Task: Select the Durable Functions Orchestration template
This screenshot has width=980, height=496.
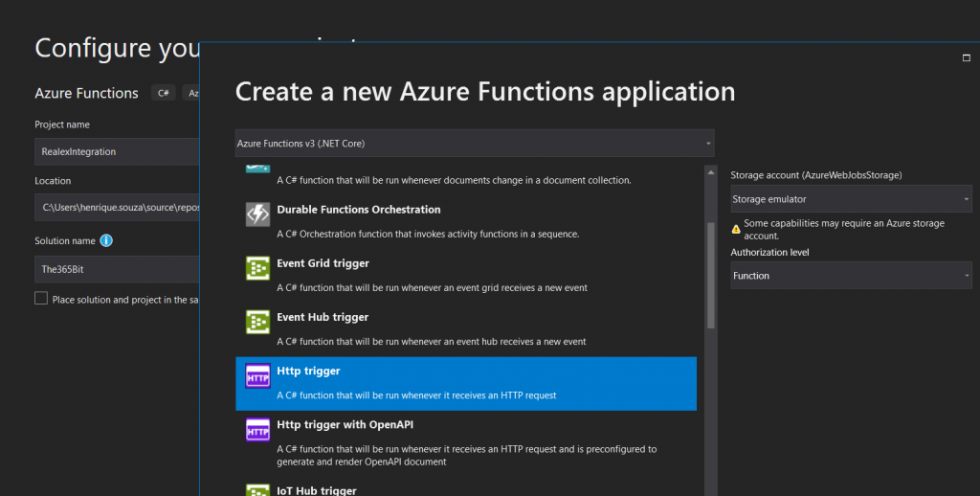Action: 466,222
